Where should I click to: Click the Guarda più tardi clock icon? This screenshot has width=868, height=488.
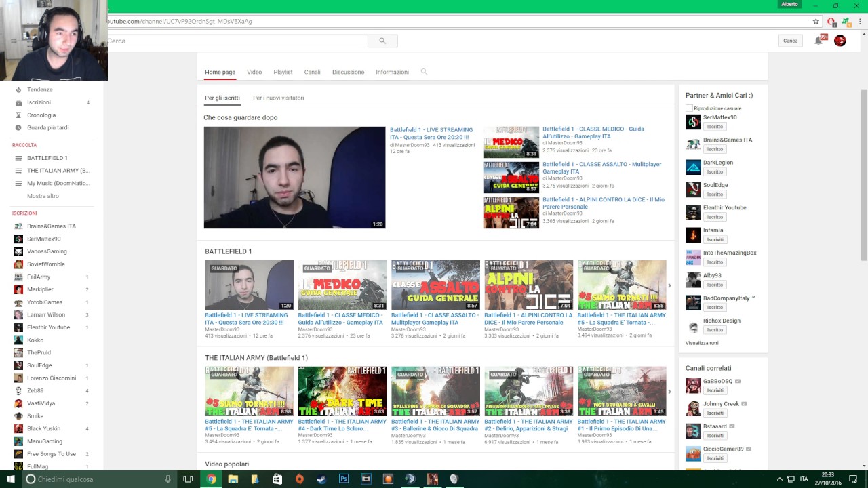(18, 127)
